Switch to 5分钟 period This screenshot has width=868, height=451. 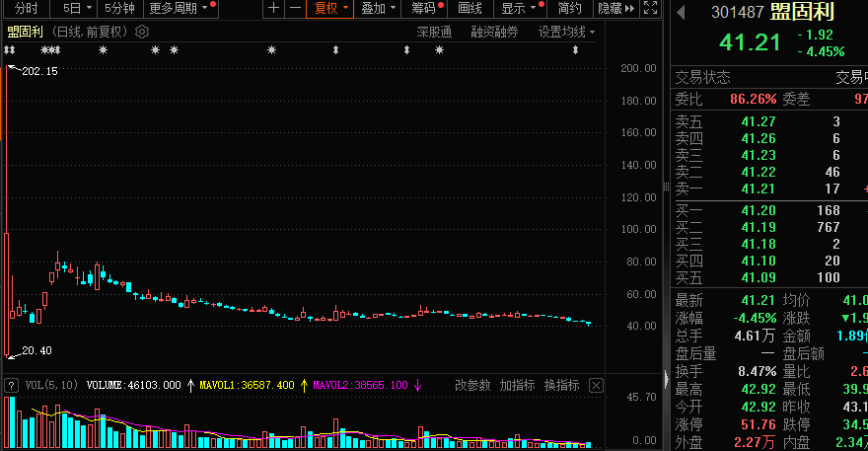point(119,8)
